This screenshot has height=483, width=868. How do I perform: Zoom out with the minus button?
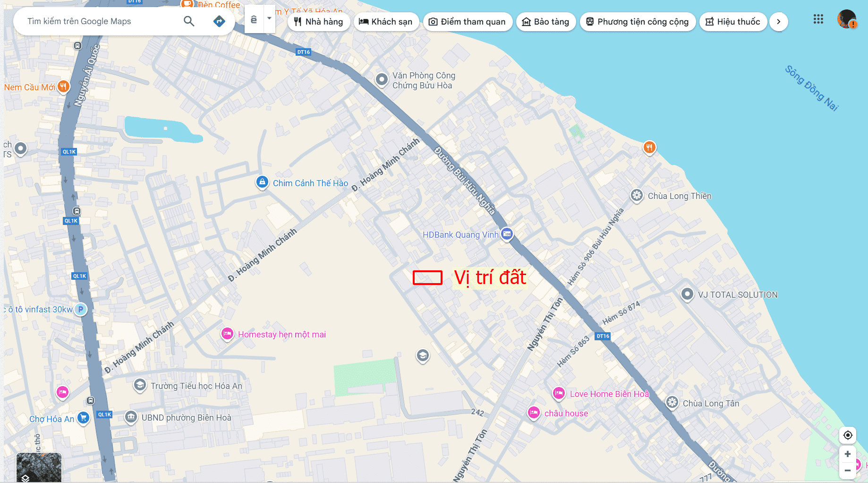[848, 470]
